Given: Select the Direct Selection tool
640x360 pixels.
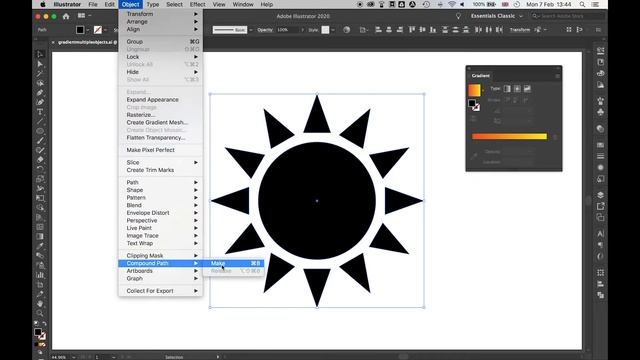Looking at the screenshot, I should [x=40, y=64].
